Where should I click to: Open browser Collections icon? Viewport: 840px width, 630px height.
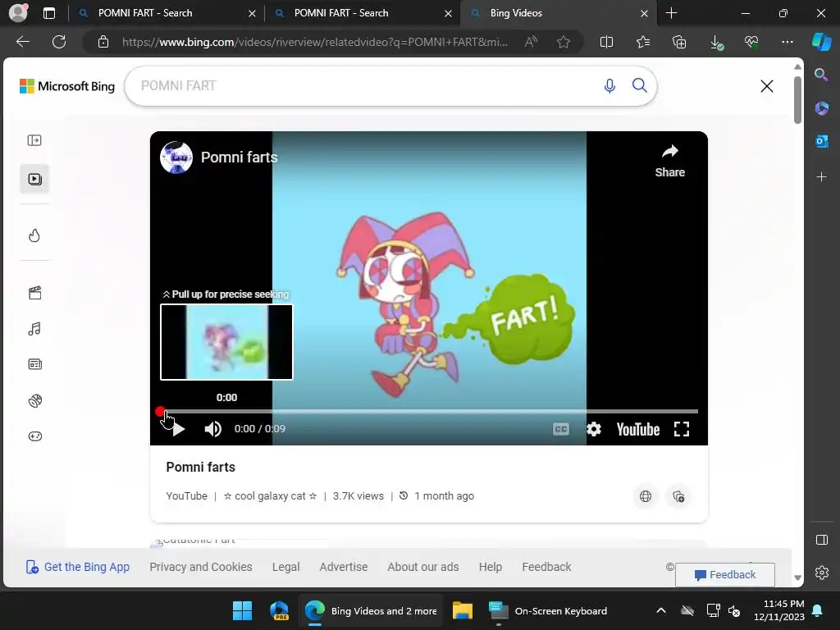point(679,42)
